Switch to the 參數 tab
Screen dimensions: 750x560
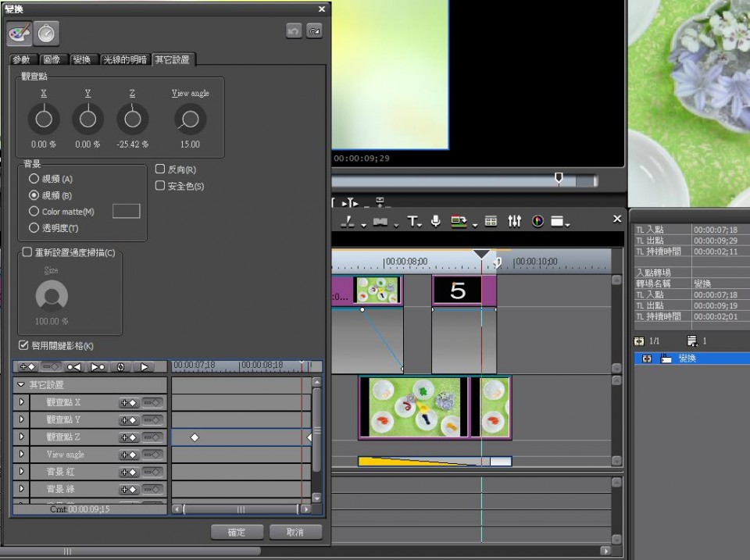click(22, 60)
